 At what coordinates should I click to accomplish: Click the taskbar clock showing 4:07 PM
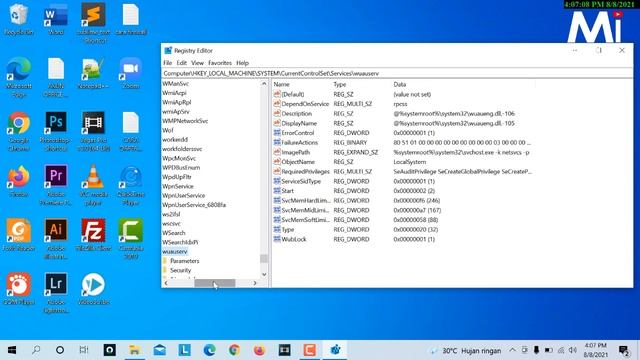tap(595, 350)
